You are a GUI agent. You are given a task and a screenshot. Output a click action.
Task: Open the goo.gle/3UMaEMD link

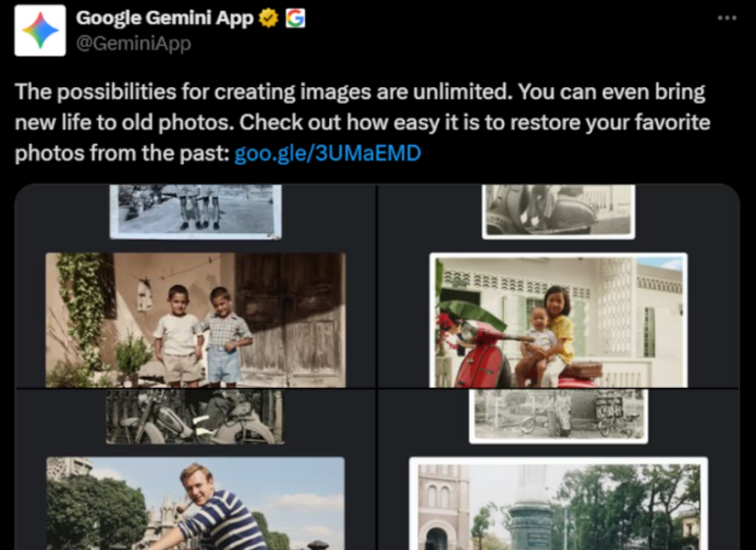327,153
